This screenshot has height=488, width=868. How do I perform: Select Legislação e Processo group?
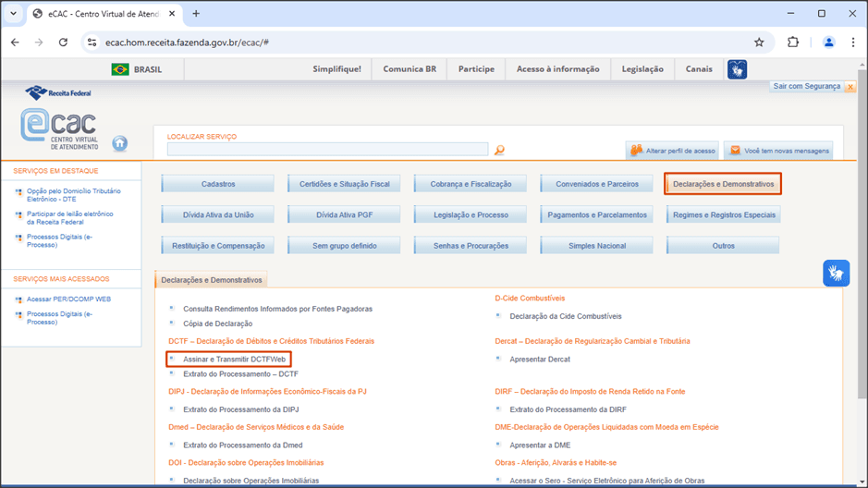click(471, 214)
